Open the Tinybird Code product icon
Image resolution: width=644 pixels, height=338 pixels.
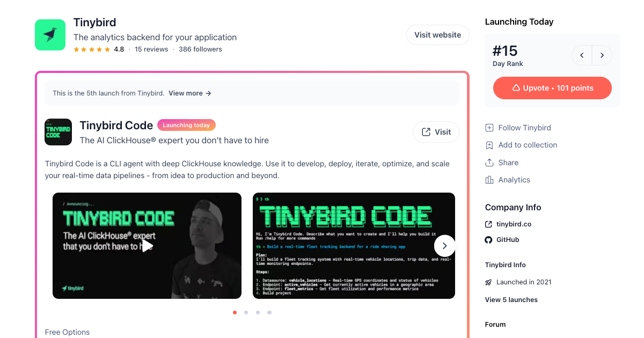pos(58,132)
